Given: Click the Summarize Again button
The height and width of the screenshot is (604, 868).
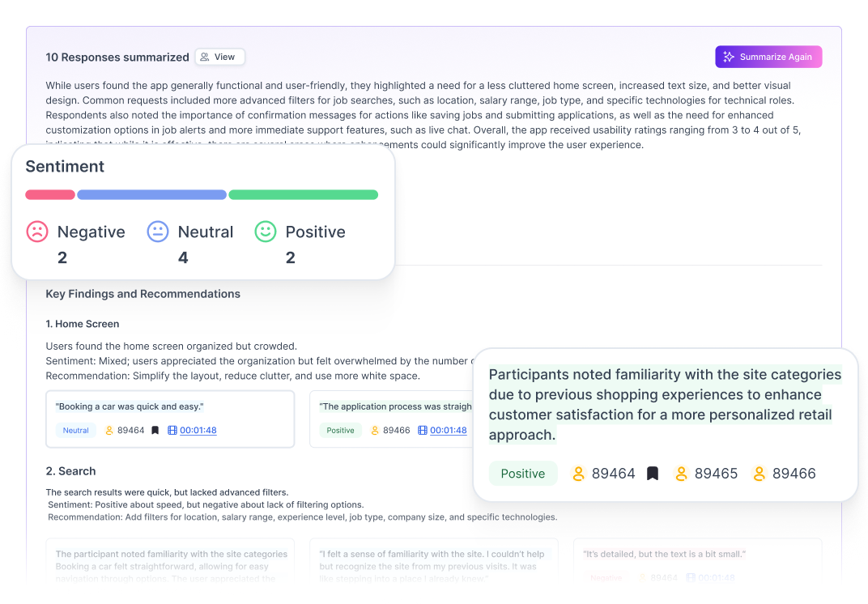Looking at the screenshot, I should click(768, 57).
